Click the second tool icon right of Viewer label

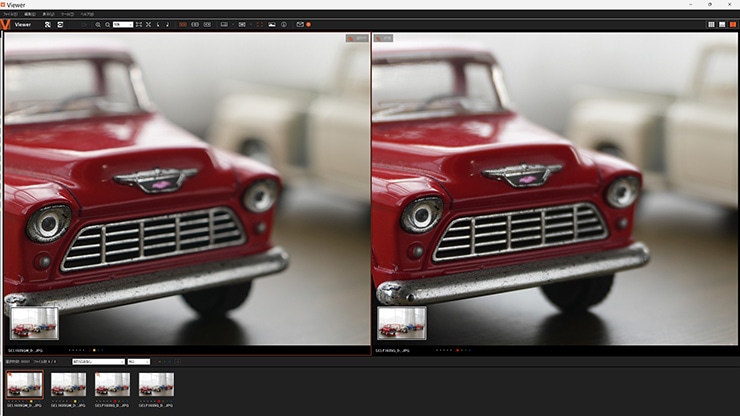point(60,25)
